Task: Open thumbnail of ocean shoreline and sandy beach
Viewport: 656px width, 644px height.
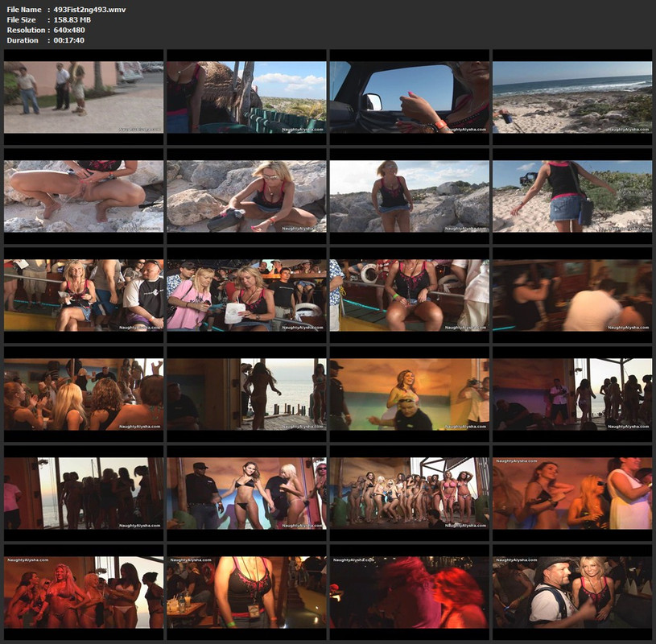Action: [x=572, y=97]
